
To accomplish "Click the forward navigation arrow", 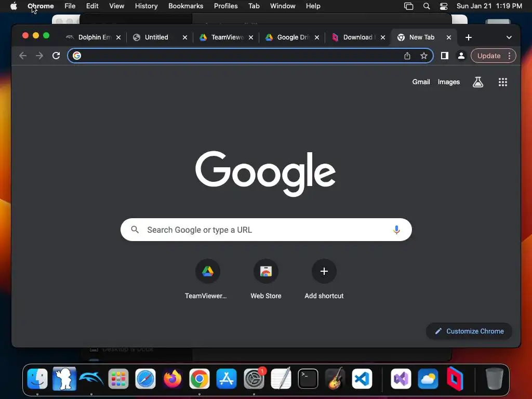I will (39, 56).
